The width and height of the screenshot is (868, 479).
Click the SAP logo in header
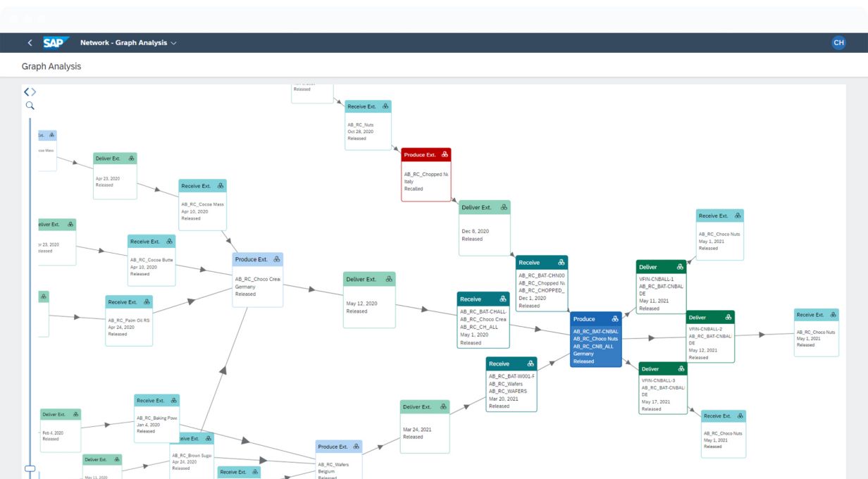[56, 43]
